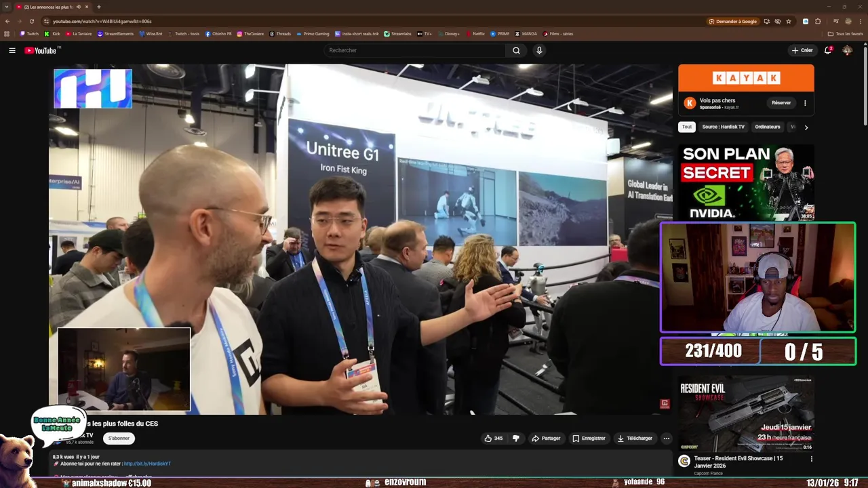
Task: Open the site info icon in address bar
Action: 46,21
